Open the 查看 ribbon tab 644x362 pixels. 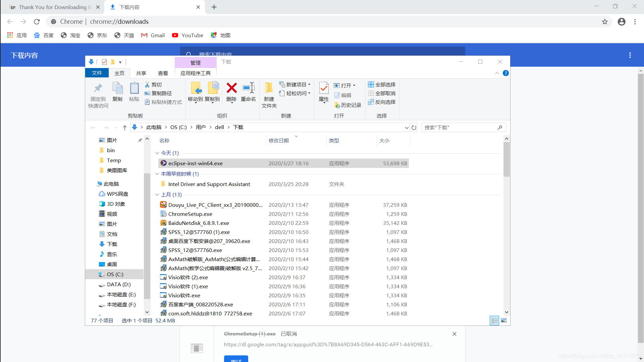(163, 73)
